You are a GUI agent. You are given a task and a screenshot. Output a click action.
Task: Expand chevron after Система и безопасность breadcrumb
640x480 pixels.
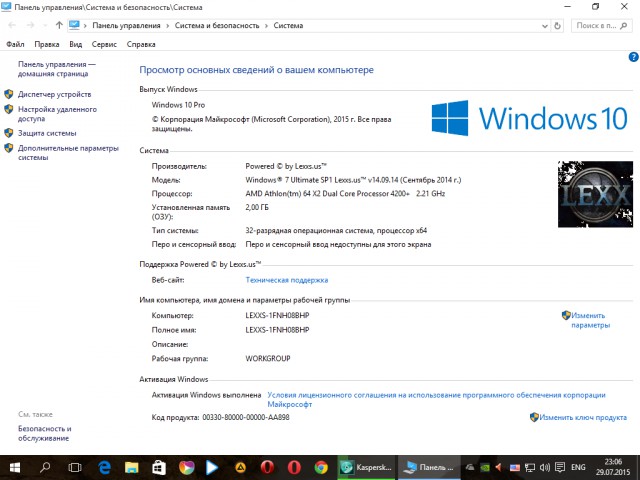tap(267, 26)
